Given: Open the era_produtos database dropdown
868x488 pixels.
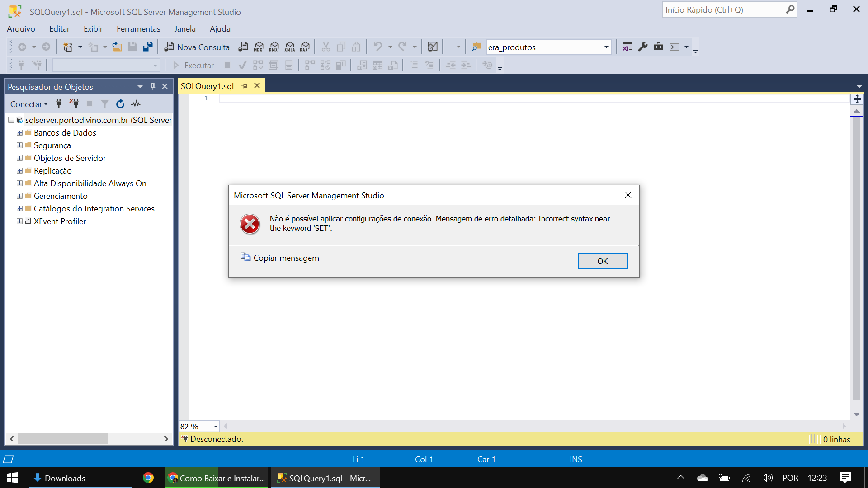Looking at the screenshot, I should [606, 47].
